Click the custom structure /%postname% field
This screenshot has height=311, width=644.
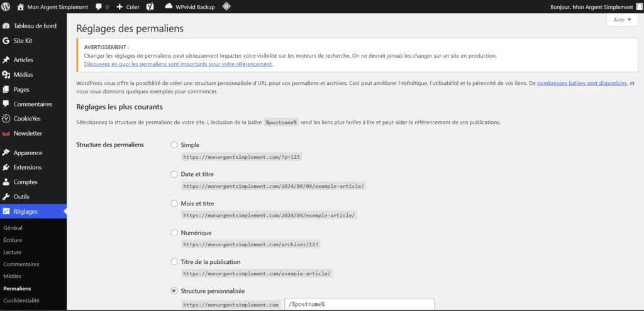359,304
